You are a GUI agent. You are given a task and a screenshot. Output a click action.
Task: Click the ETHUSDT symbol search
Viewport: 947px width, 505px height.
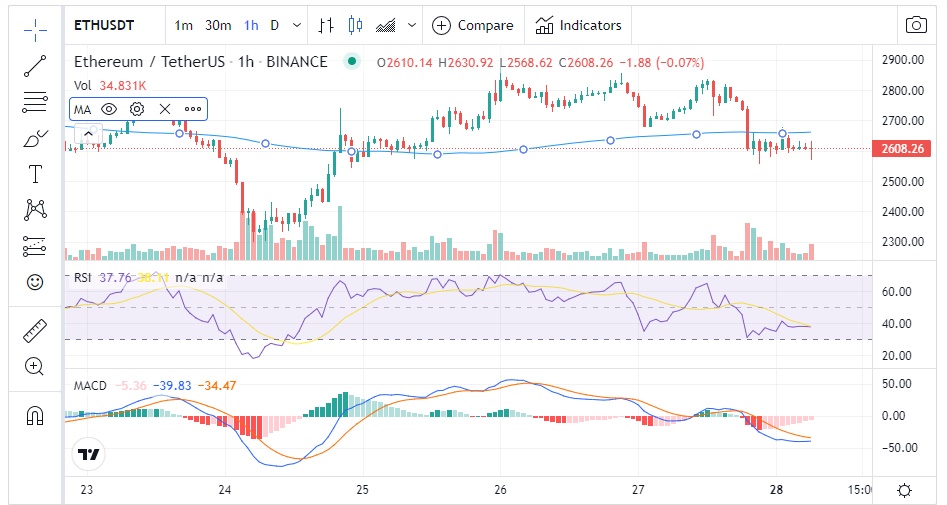(x=104, y=25)
